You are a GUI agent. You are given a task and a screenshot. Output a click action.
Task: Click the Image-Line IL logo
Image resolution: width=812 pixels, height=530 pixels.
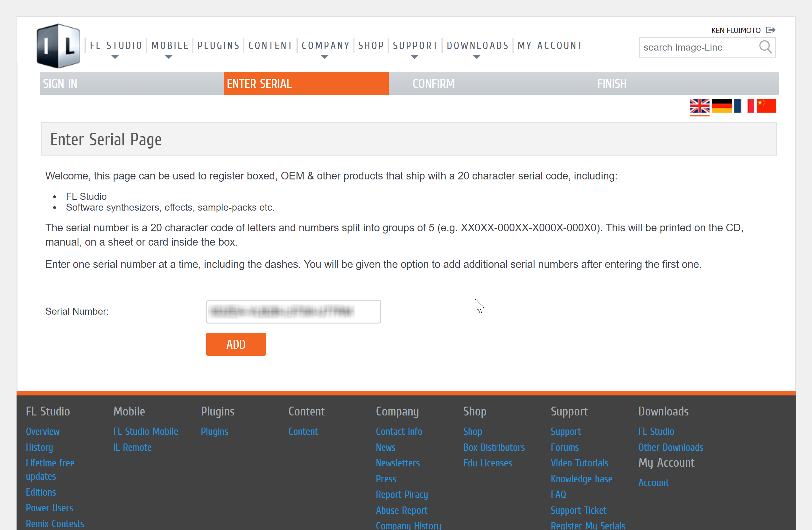point(58,46)
